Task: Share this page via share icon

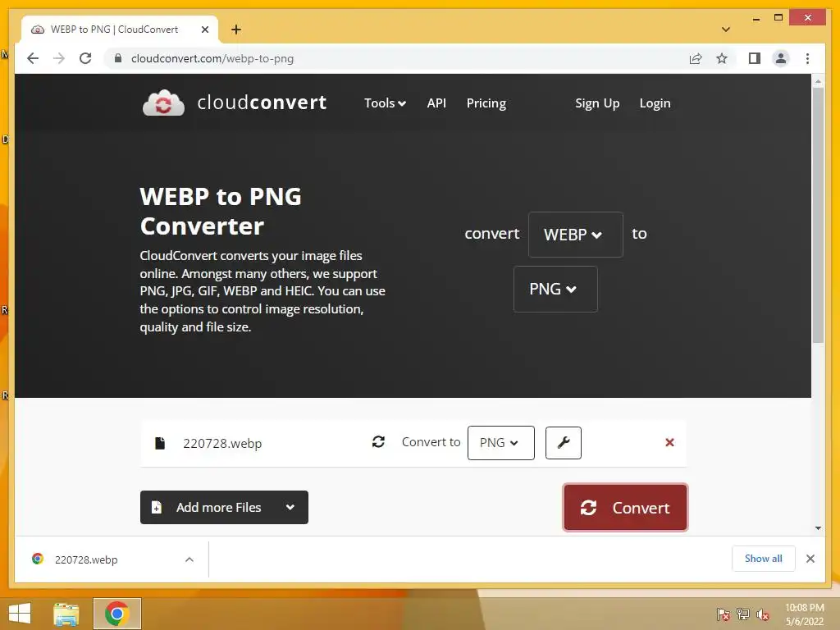Action: (x=696, y=58)
